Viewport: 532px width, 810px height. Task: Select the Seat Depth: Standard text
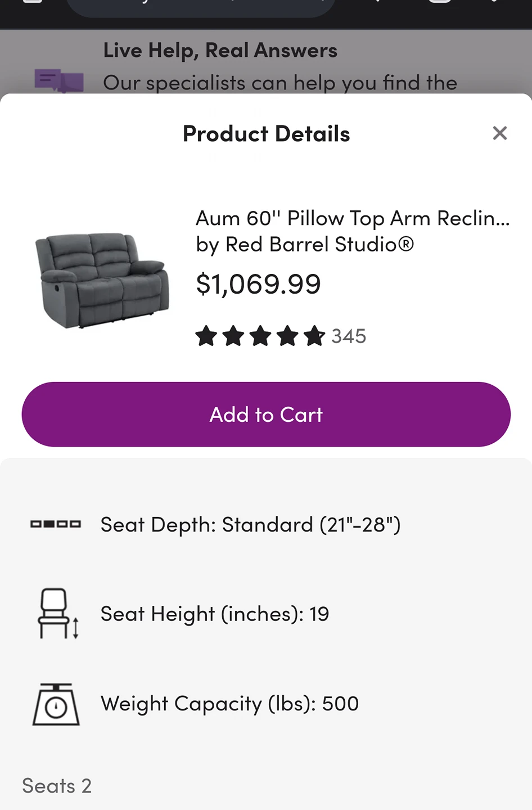250,525
